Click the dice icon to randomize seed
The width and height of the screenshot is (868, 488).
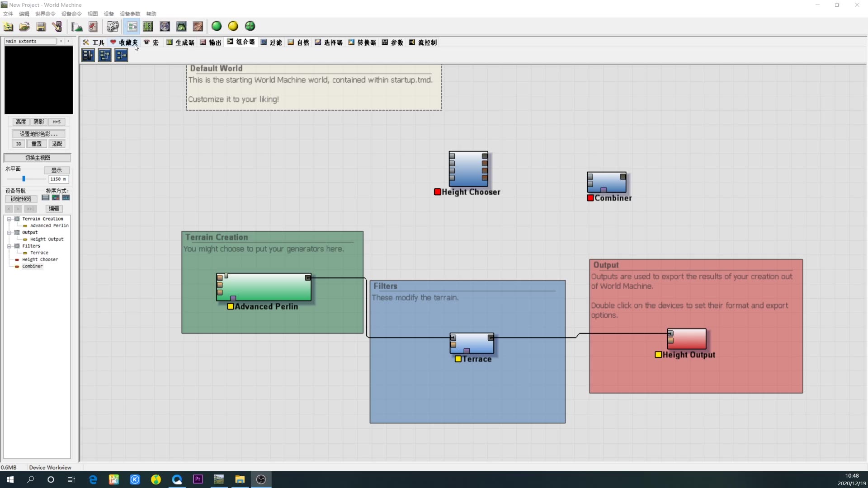click(113, 26)
